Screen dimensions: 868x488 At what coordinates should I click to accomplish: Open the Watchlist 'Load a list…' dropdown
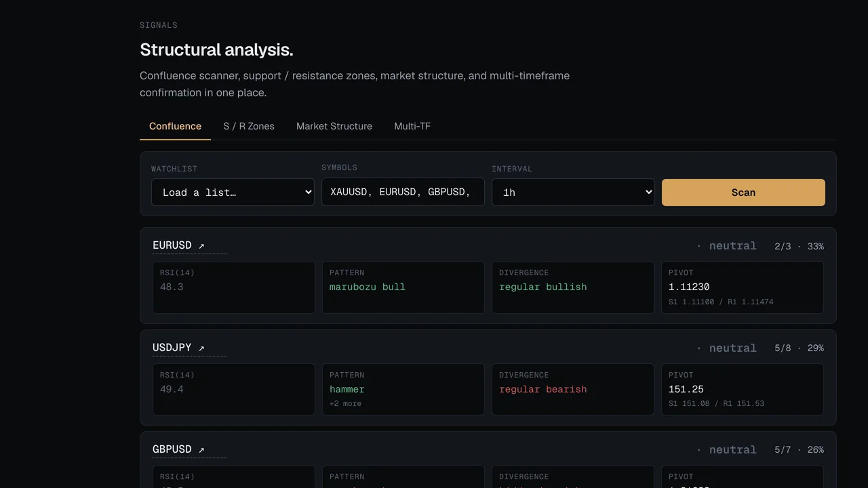click(x=233, y=192)
